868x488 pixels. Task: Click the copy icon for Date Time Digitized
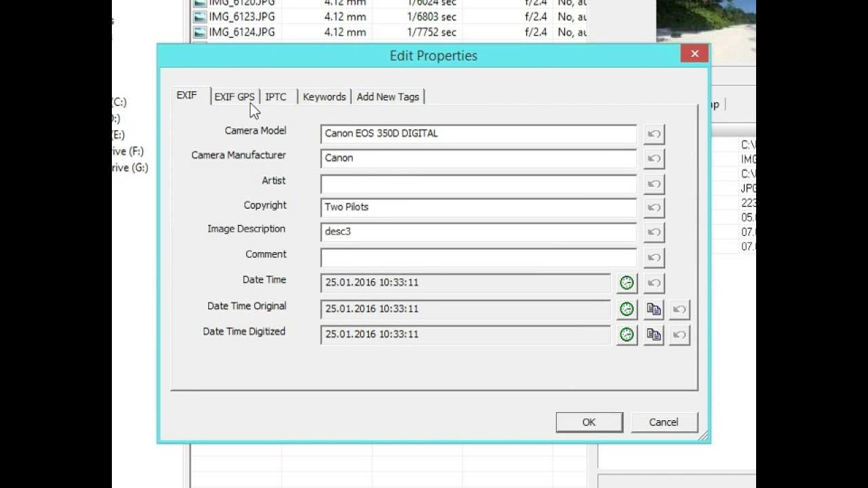(654, 335)
